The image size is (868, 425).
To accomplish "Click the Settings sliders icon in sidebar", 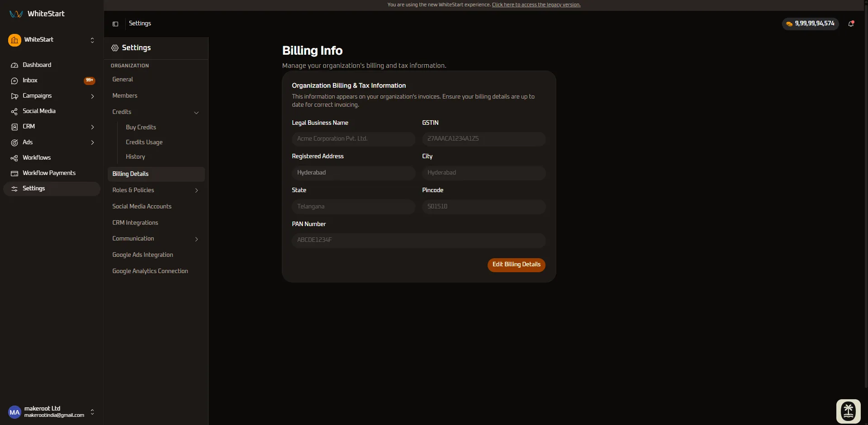I will pos(14,189).
